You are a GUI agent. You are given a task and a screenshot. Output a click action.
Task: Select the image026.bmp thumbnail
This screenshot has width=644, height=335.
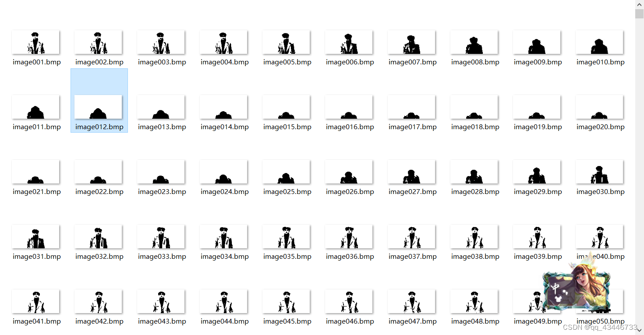[x=349, y=172]
